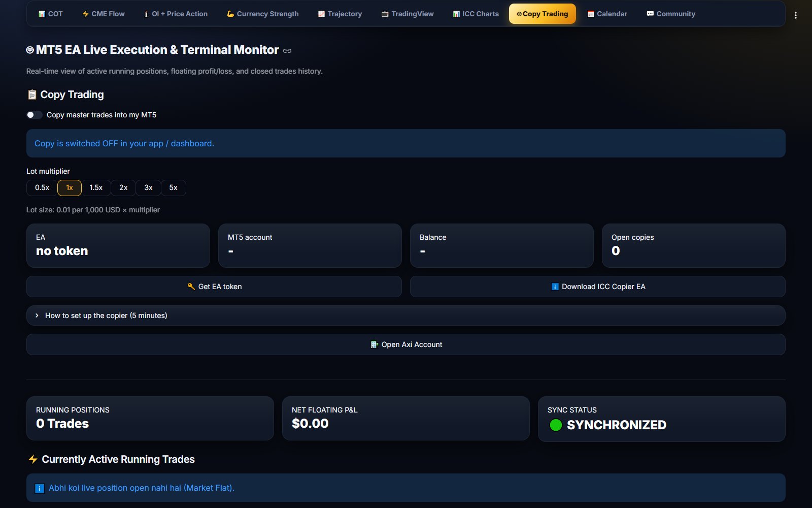This screenshot has width=812, height=508.
Task: Switch to CME Flow tab
Action: [104, 14]
